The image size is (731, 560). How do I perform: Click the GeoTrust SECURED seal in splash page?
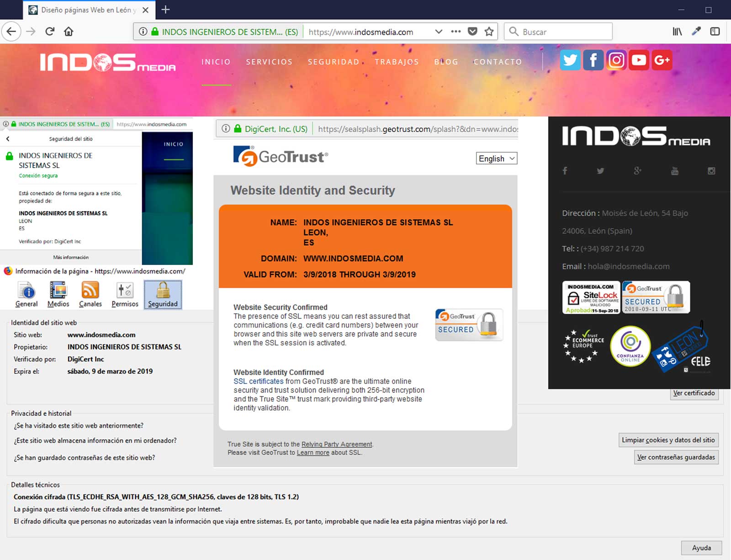pyautogui.click(x=469, y=325)
